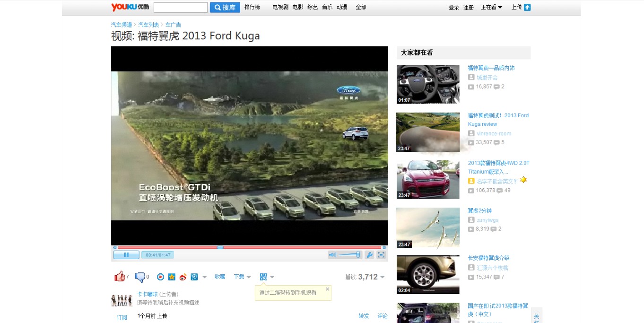Open the 翼虎2分钟 birds thumbnail
This screenshot has height=323, width=644.
(x=428, y=227)
